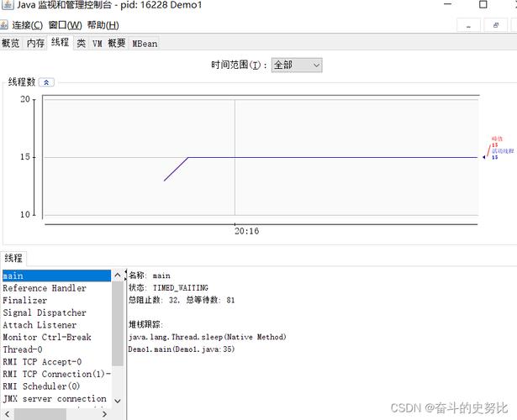The image size is (517, 420).
Task: Select the RMI TCP Connection(1) thread
Action: [56, 374]
